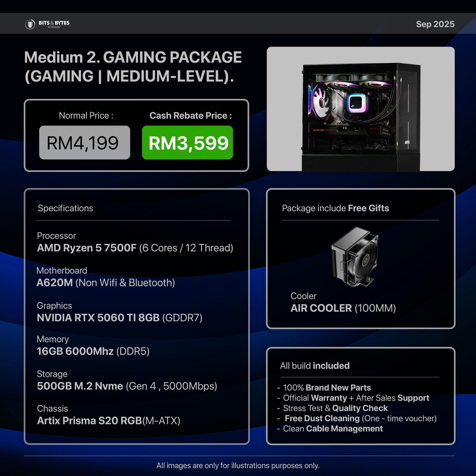The width and height of the screenshot is (476, 476).
Task: Select the NVIDIA RTX 5060 TI 8GB entry
Action: pos(120,318)
